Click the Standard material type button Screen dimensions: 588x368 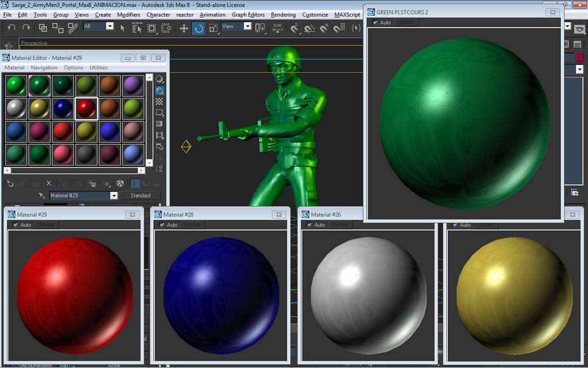140,195
